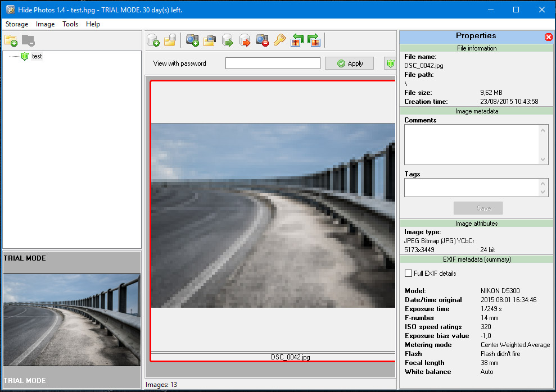The image size is (556, 392).
Task: Click the create new storage icon
Action: 153,40
